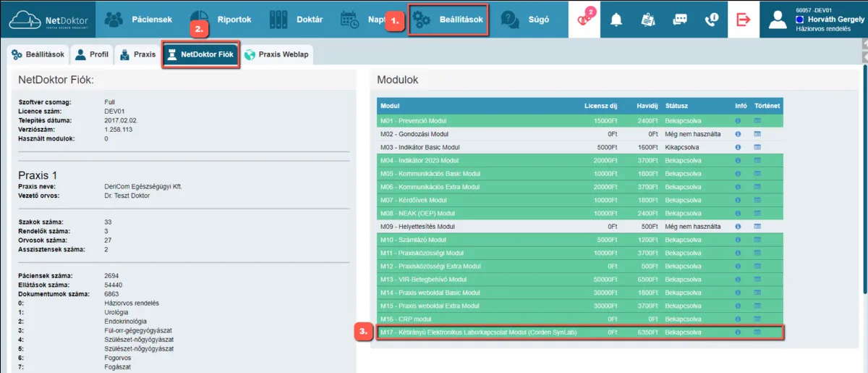This screenshot has height=373, width=868.
Task: Open history for M17 Laborkapcsolat Modul
Action: [758, 332]
